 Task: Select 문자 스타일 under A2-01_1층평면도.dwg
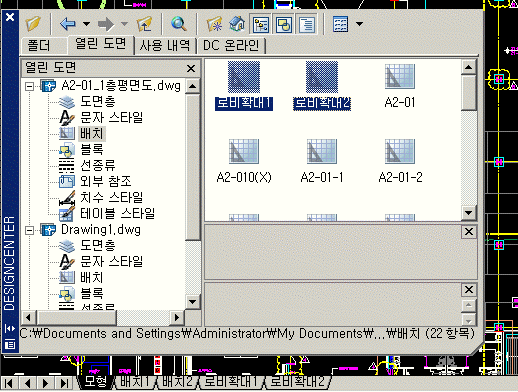(x=111, y=117)
